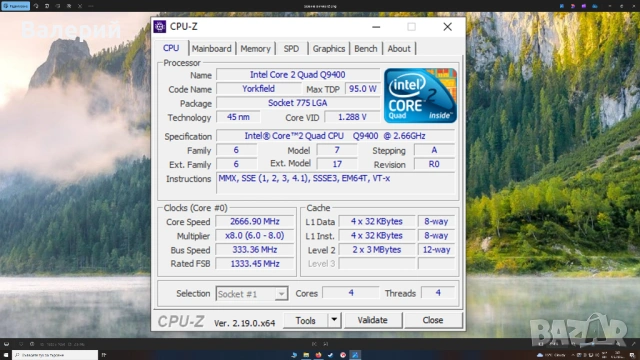
Task: Click the Multiplier value x8.0 (6.0 - 8.0)
Action: point(255,236)
